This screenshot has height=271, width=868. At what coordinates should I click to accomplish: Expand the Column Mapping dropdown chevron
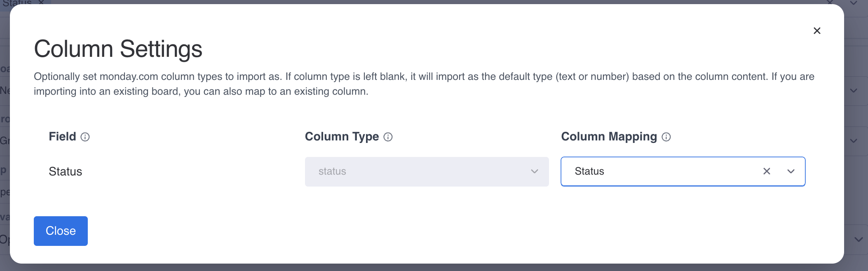tap(791, 171)
